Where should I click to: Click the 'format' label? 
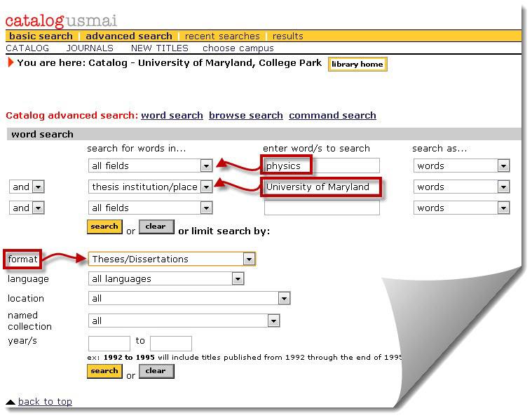(x=22, y=259)
